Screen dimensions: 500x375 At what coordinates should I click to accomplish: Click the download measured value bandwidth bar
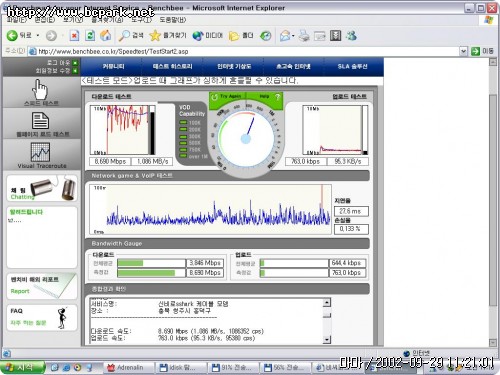(152, 273)
